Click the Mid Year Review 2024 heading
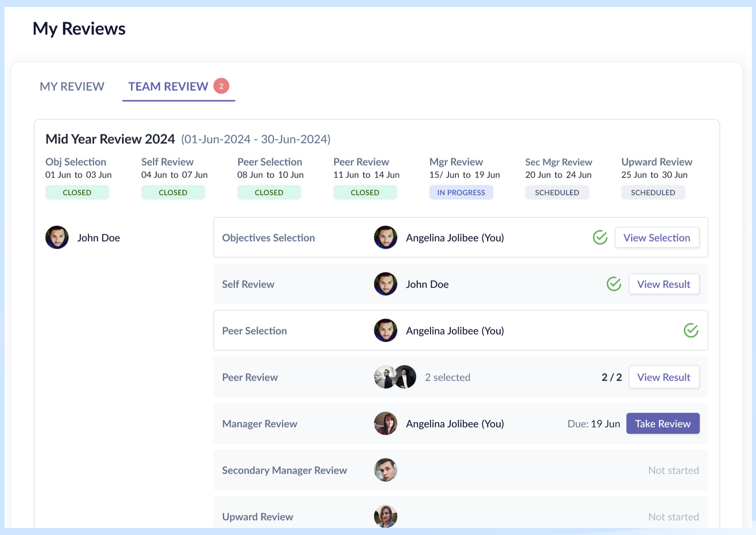Image resolution: width=756 pixels, height=535 pixels. click(x=110, y=139)
